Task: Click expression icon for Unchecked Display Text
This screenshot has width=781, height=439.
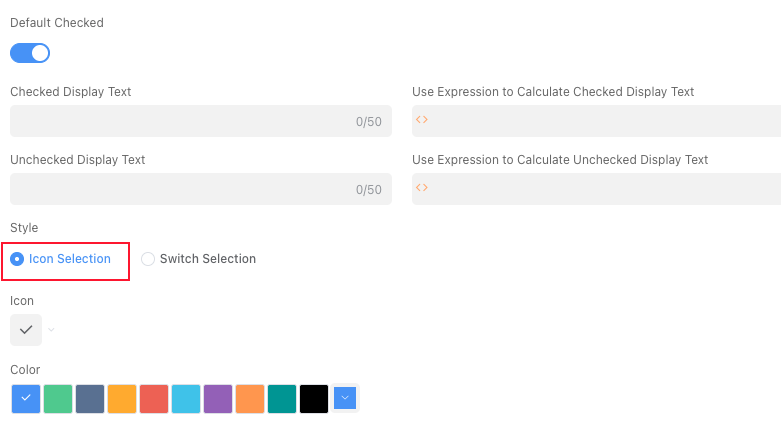Action: 422,188
